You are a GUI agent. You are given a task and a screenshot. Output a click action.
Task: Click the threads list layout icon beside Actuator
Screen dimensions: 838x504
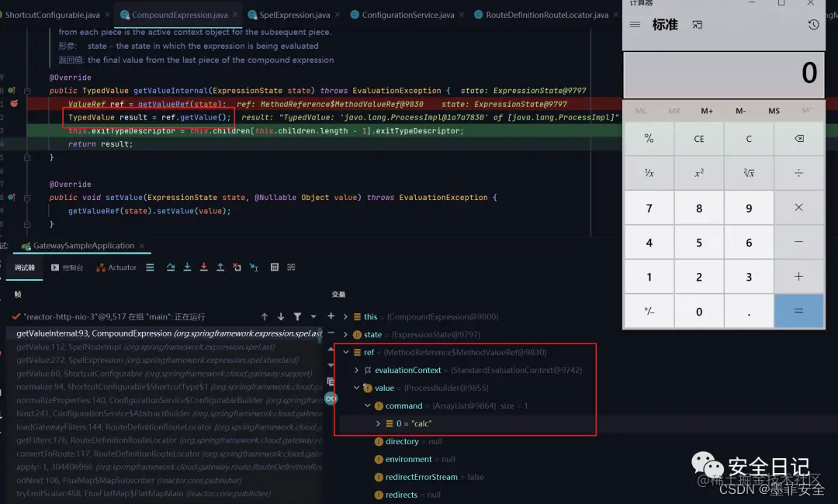tap(151, 267)
